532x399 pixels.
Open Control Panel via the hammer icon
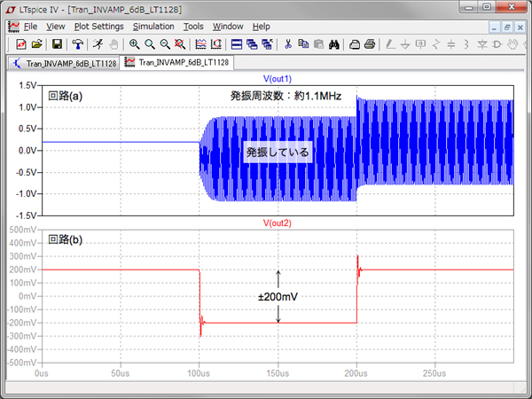pyautogui.click(x=78, y=43)
